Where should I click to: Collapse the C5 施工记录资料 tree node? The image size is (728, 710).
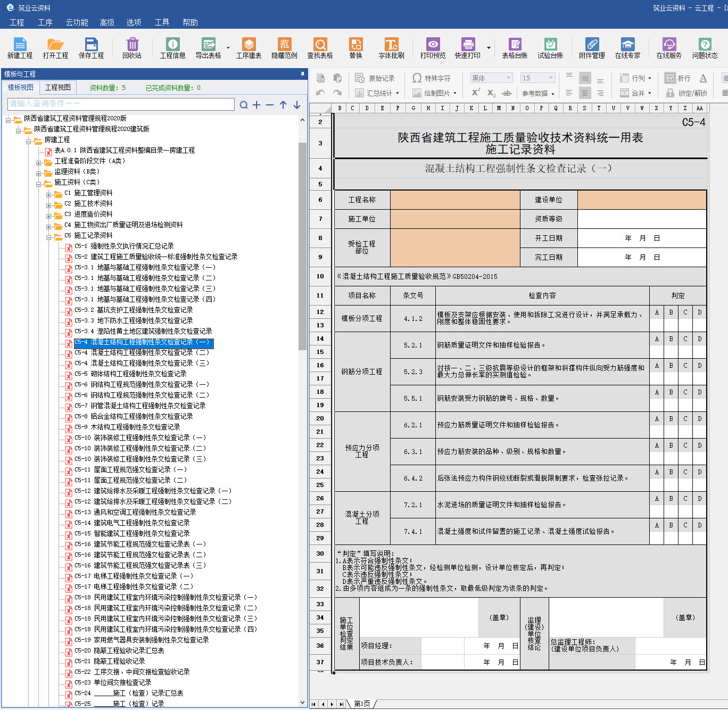tap(49, 237)
